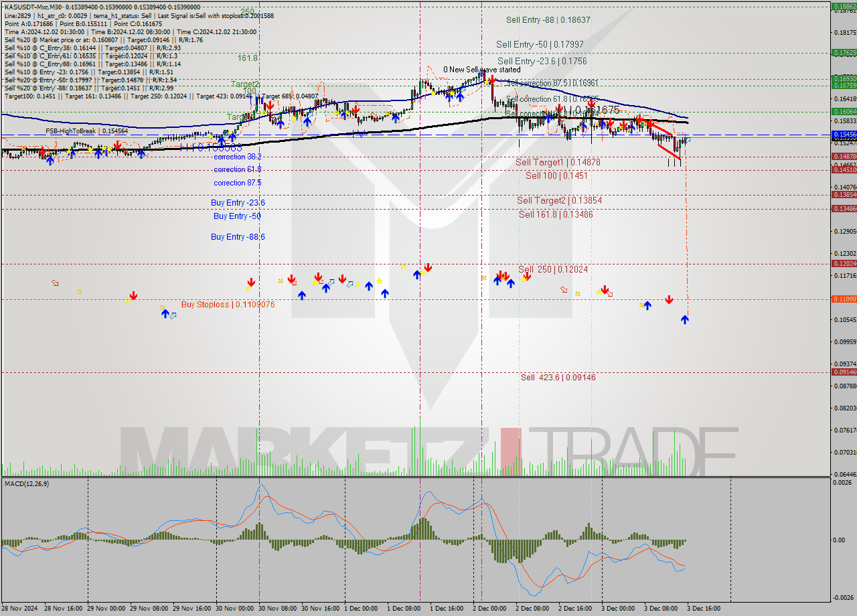Select the '2 Dec 16:00' time label

(575, 609)
